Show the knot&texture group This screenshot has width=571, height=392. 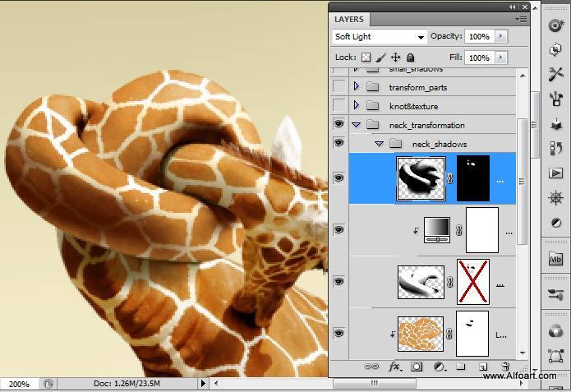(x=338, y=106)
